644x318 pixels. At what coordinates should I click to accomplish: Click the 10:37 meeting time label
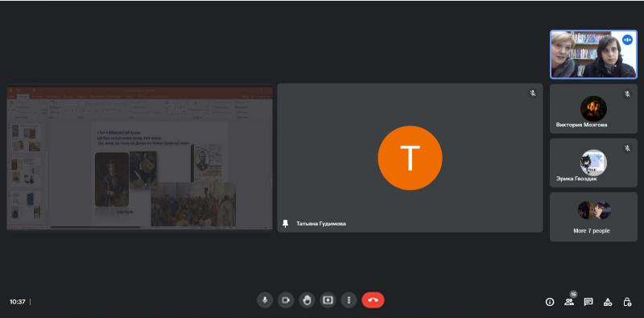pos(18,302)
